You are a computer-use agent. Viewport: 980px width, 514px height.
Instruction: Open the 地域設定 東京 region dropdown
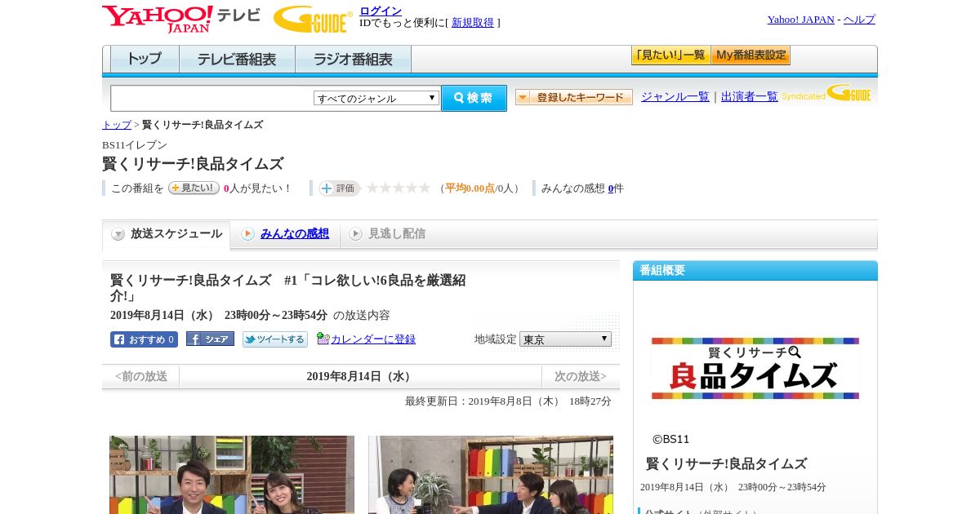click(565, 339)
